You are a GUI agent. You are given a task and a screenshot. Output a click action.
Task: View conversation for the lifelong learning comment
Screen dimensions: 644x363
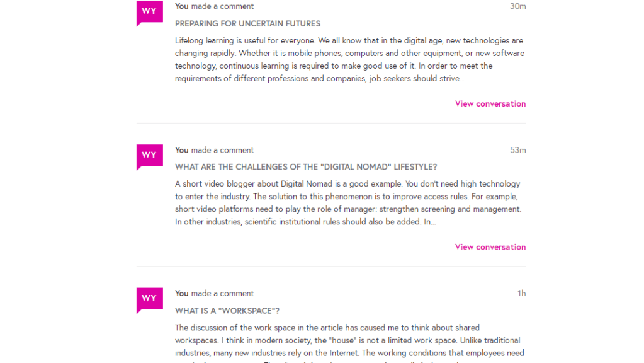[x=490, y=104]
